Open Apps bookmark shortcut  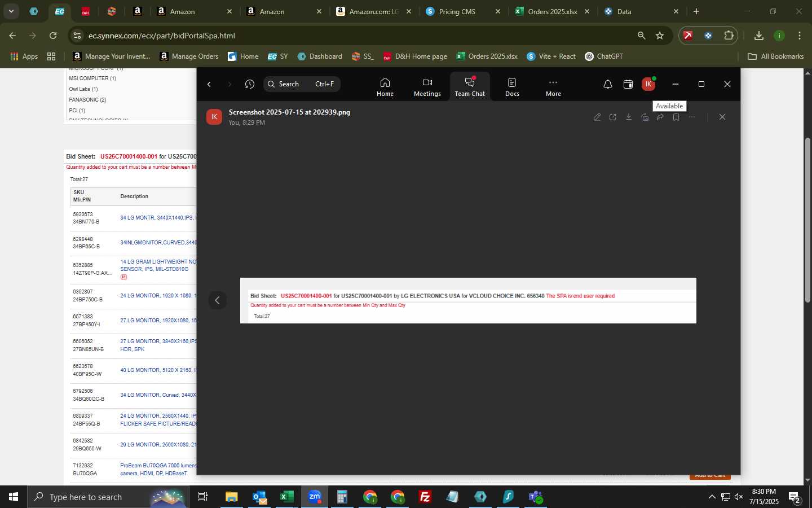[24, 56]
